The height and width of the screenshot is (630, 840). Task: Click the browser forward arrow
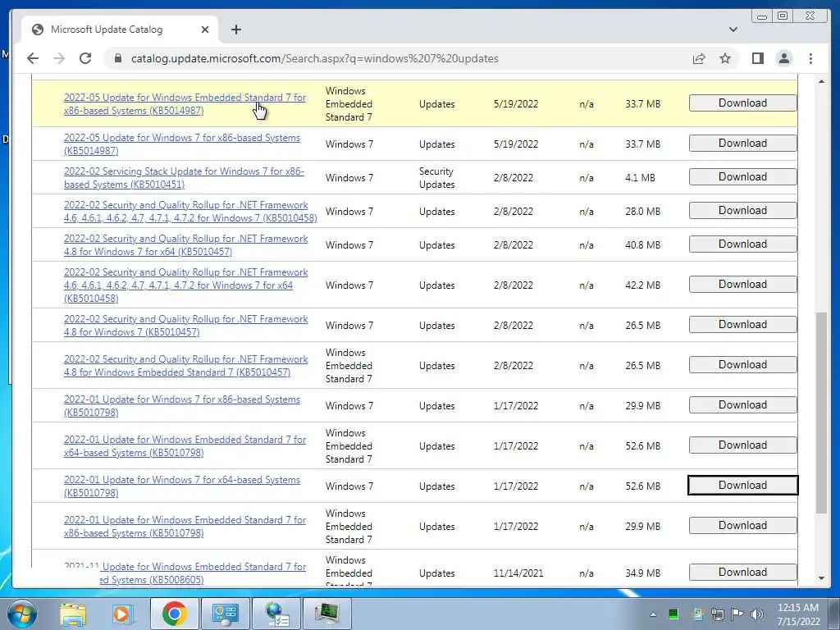pos(59,58)
